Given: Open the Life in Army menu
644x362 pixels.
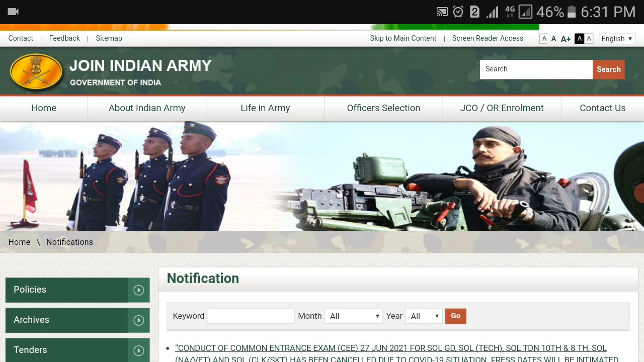Looking at the screenshot, I should point(265,108).
